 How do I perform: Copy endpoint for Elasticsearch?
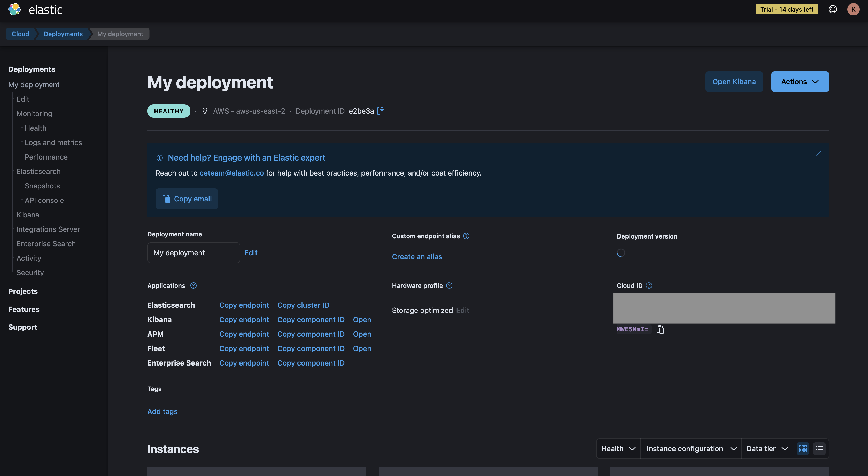pyautogui.click(x=244, y=305)
